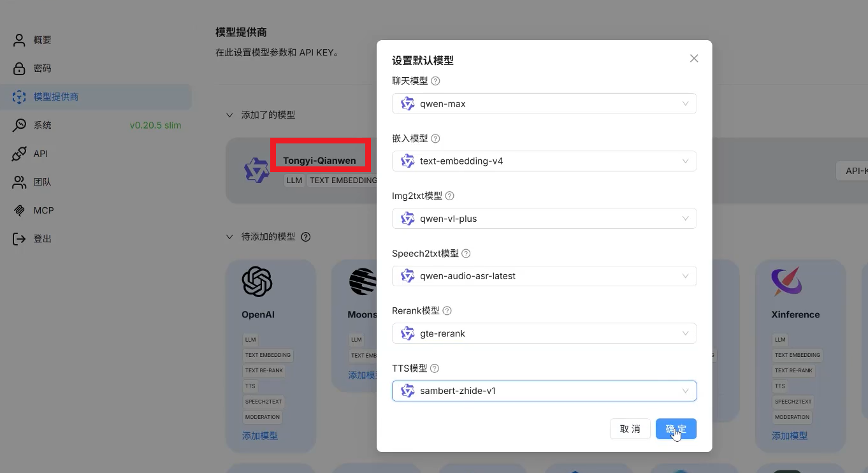
Task: Click the 系统 monitor icon in sidebar
Action: point(20,125)
